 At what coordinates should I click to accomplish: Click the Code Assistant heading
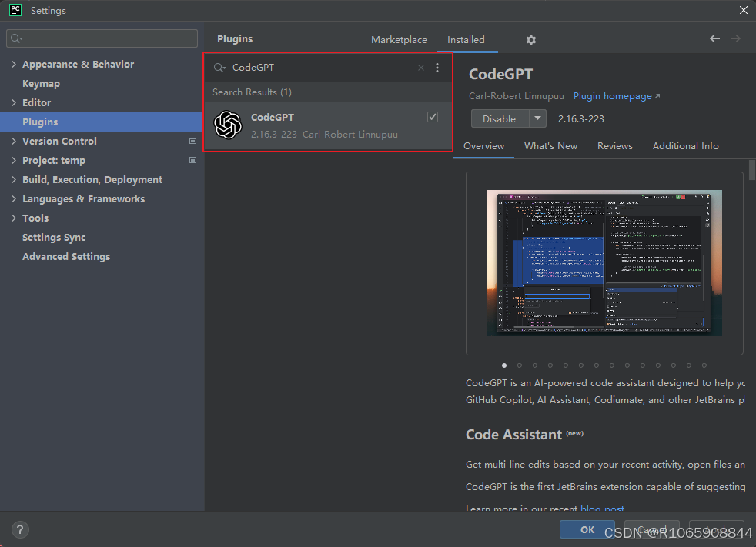(513, 435)
